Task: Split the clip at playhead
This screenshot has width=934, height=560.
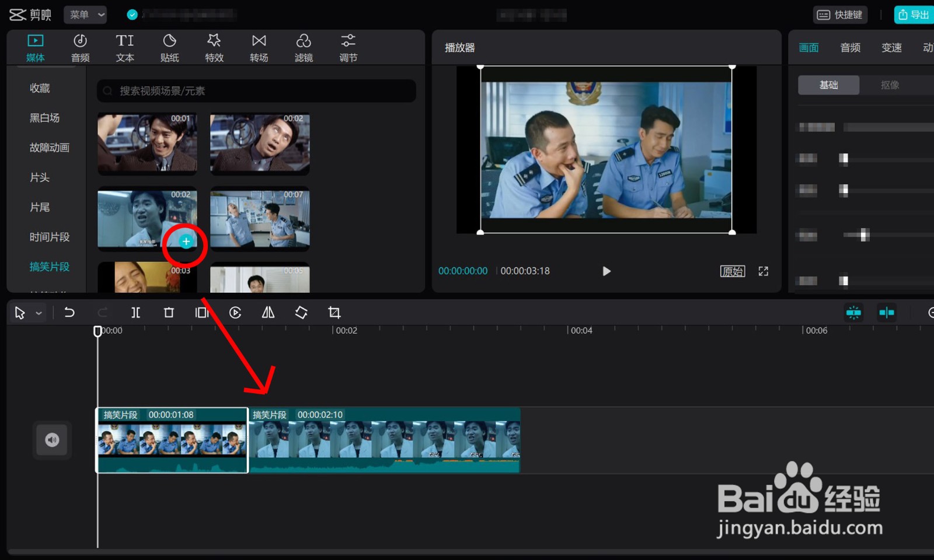Action: [135, 313]
